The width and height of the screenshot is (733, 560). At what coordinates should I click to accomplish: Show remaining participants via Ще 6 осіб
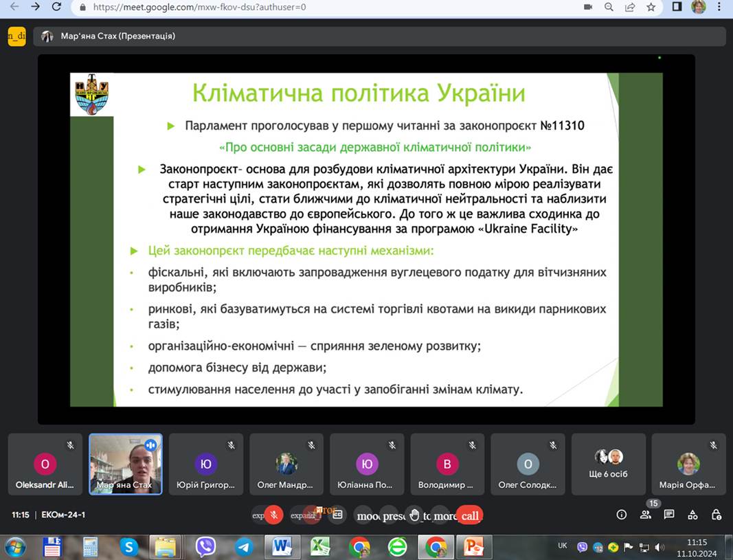pos(608,464)
